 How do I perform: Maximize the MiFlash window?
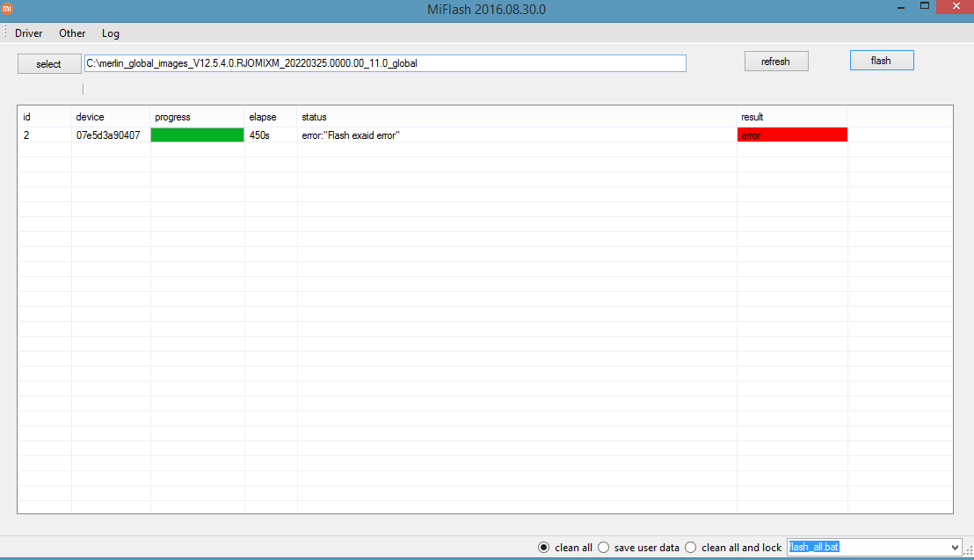[x=925, y=6]
